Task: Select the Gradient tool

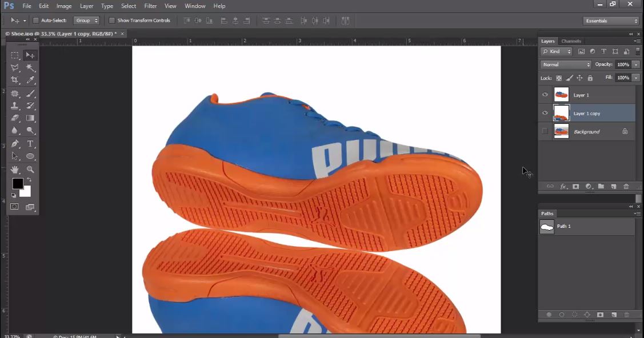Action: (x=30, y=118)
